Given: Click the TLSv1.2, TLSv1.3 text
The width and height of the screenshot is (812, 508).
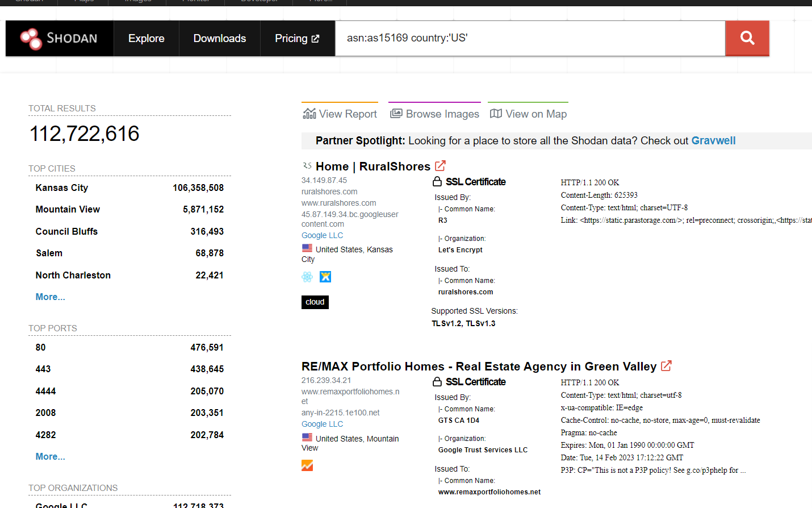Looking at the screenshot, I should click(x=463, y=323).
